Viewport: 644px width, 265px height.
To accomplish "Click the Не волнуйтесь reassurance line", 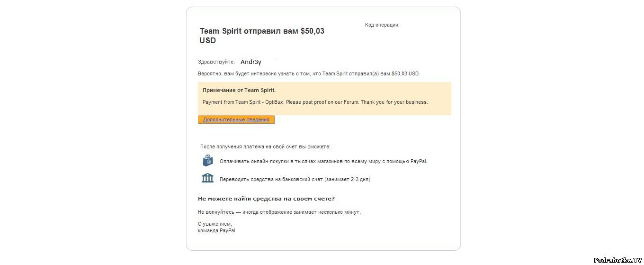I will point(279,212).
